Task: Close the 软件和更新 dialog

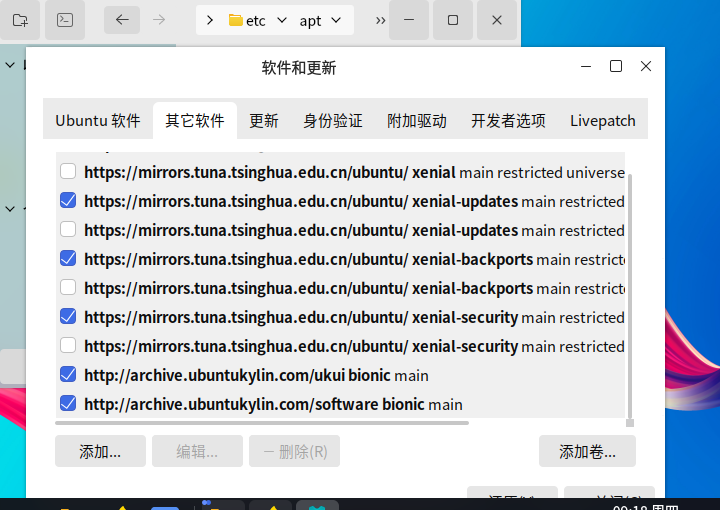Action: point(646,66)
